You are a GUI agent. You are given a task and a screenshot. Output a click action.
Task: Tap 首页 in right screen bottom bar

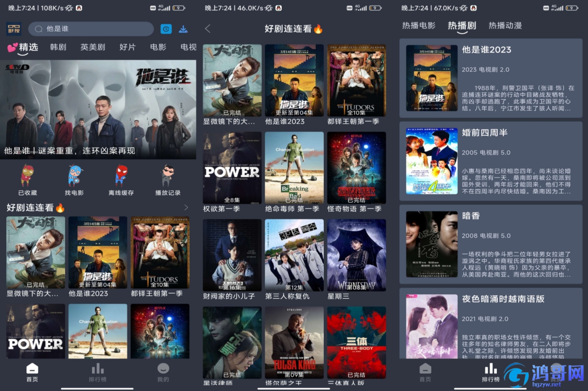pyautogui.click(x=425, y=373)
